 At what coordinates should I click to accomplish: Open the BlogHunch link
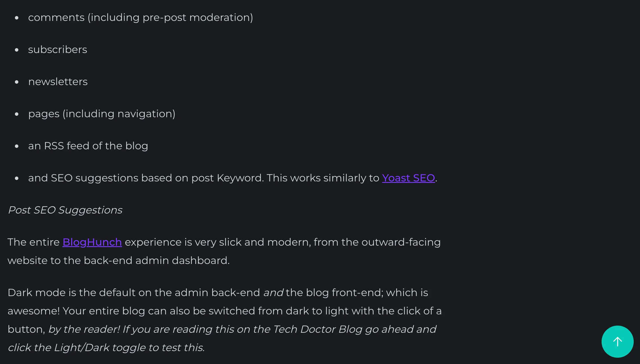coord(92,242)
